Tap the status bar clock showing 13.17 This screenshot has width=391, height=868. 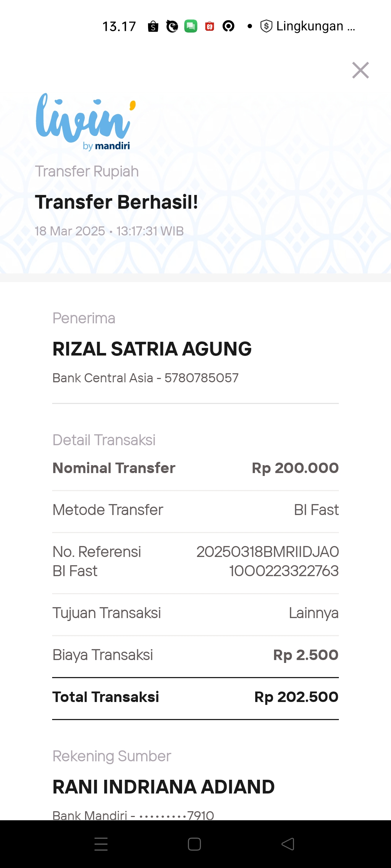pos(119,26)
